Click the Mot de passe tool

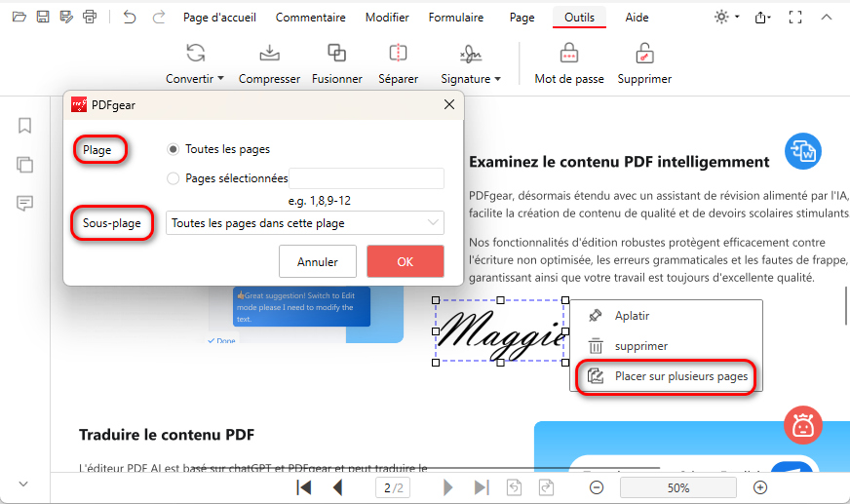pyautogui.click(x=569, y=63)
